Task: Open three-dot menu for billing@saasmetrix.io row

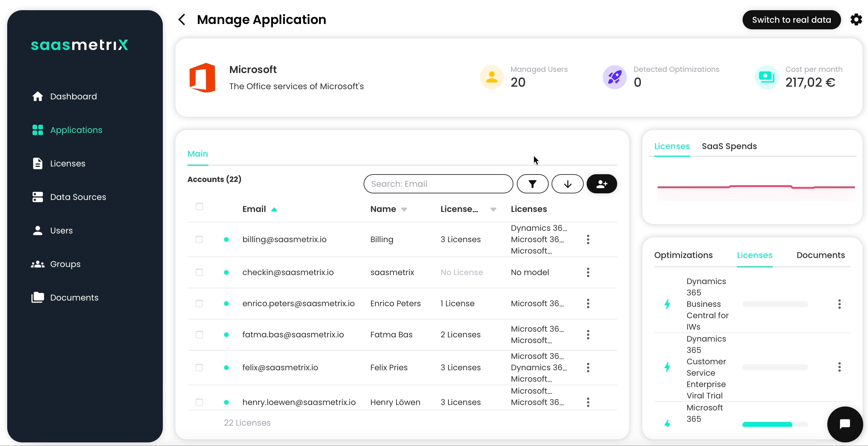Action: click(x=588, y=239)
